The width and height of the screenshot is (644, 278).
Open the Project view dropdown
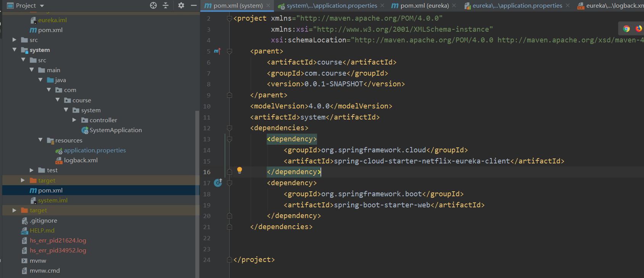point(42,6)
